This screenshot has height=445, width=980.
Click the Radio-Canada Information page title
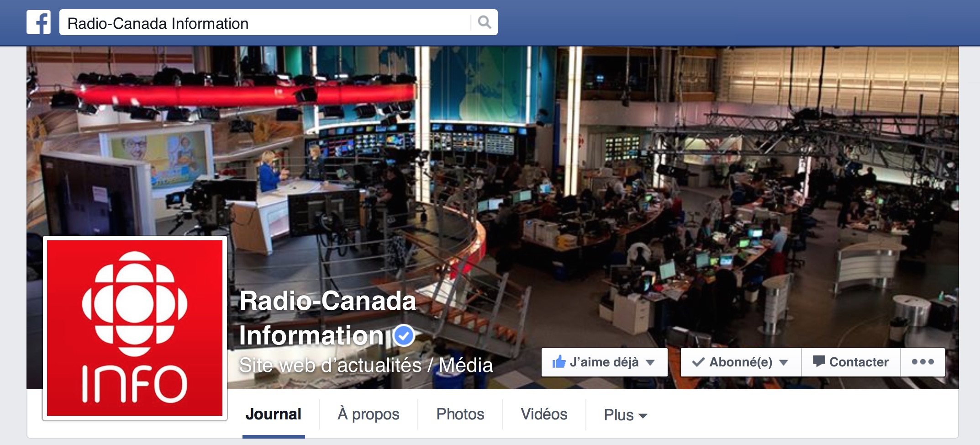(x=327, y=318)
